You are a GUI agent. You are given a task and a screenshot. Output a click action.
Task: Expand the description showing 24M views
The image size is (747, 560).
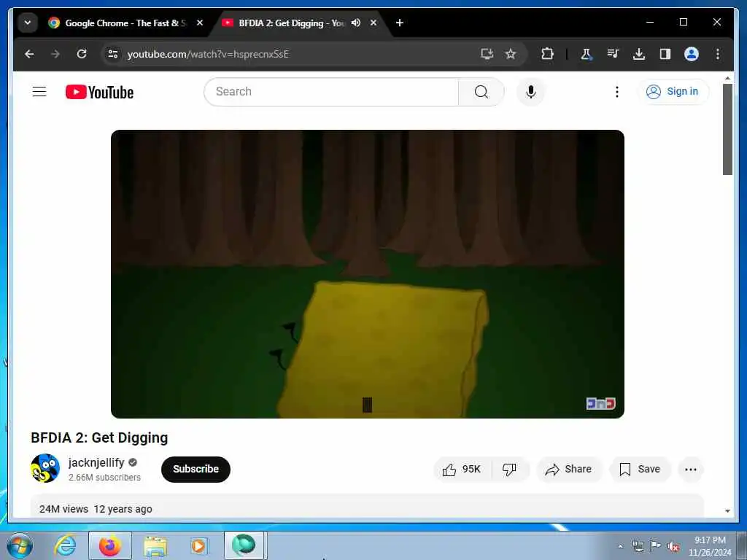tap(367, 506)
